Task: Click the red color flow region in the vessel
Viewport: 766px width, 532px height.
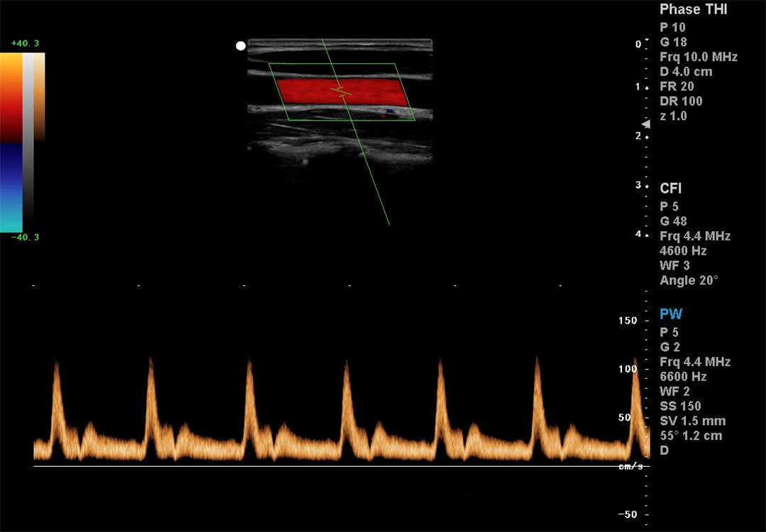Action: 312,92
